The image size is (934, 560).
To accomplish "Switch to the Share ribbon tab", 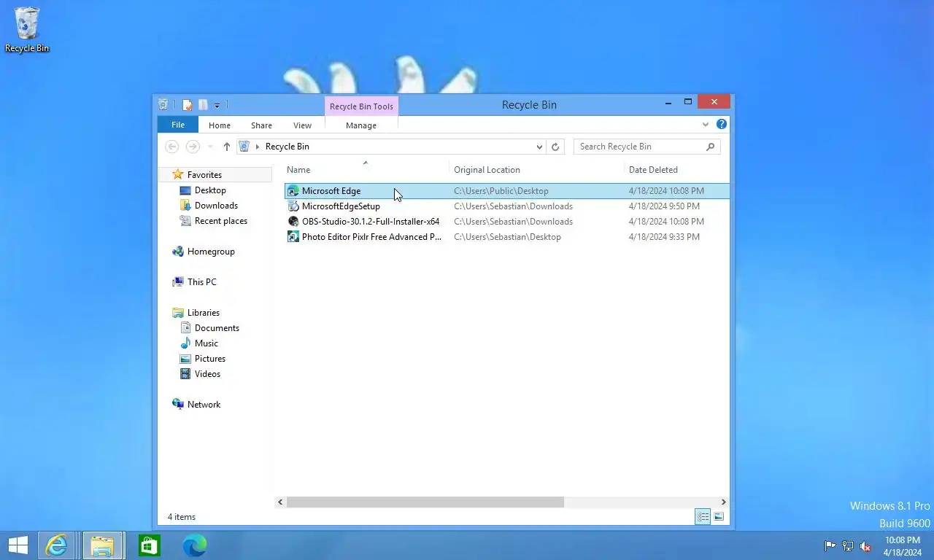I will click(x=261, y=125).
